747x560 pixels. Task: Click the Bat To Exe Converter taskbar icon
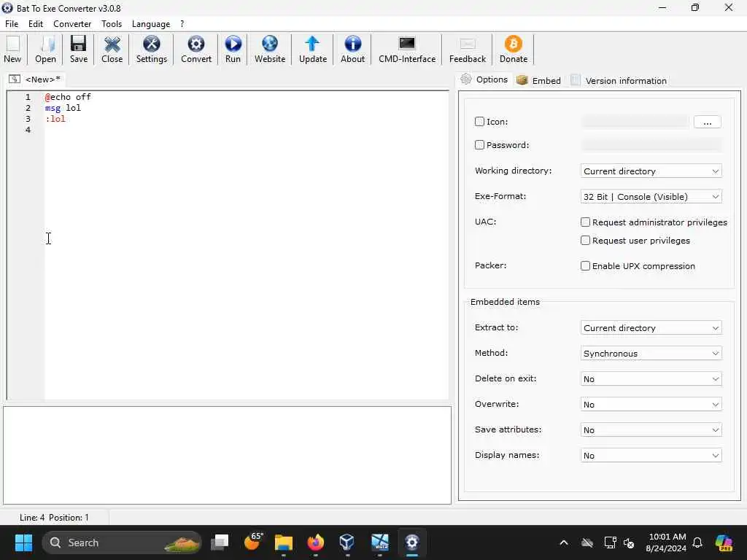[x=411, y=542]
